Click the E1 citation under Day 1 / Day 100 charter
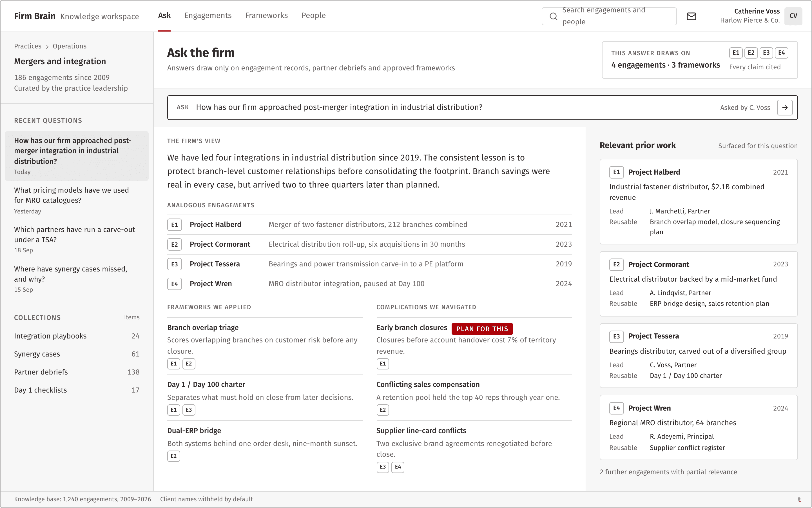This screenshot has width=812, height=508. tap(174, 410)
